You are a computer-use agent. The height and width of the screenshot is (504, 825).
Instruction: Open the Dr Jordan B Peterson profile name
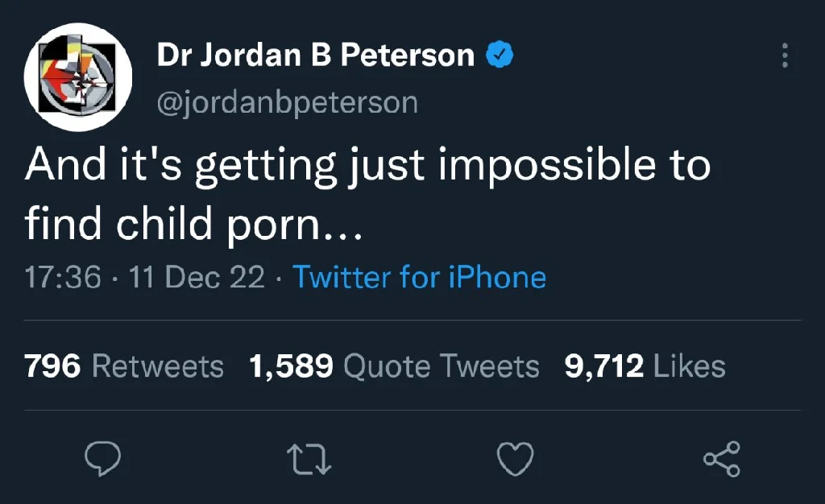316,55
